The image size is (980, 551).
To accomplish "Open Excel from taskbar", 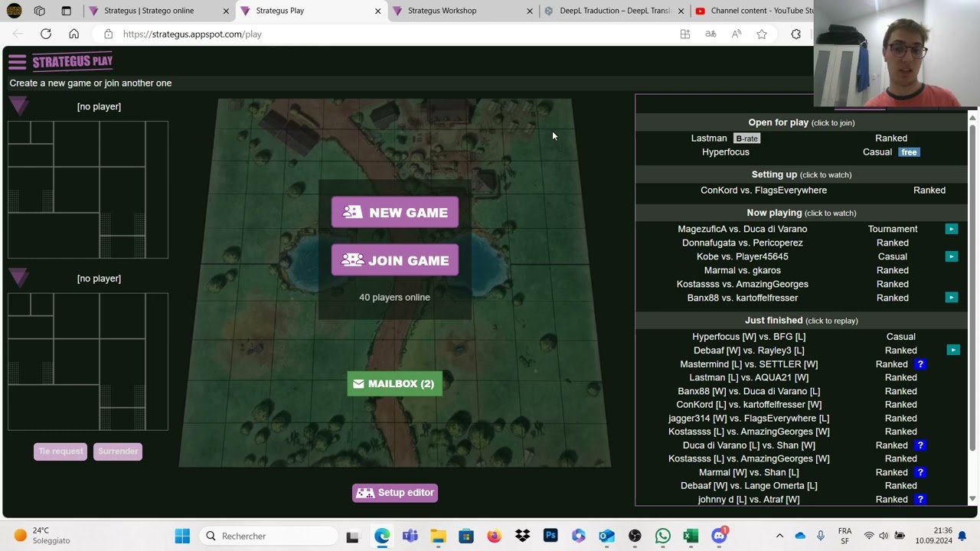I will pyautogui.click(x=691, y=536).
